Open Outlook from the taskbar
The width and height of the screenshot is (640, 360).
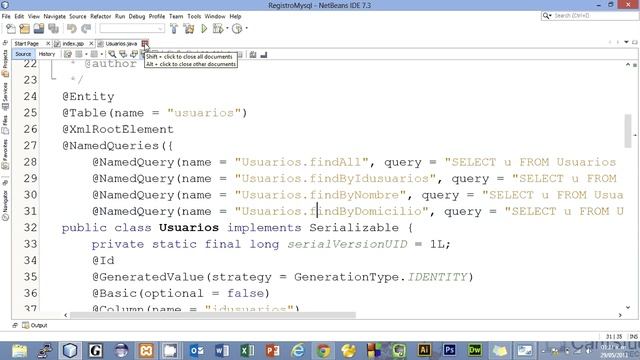tap(197, 350)
